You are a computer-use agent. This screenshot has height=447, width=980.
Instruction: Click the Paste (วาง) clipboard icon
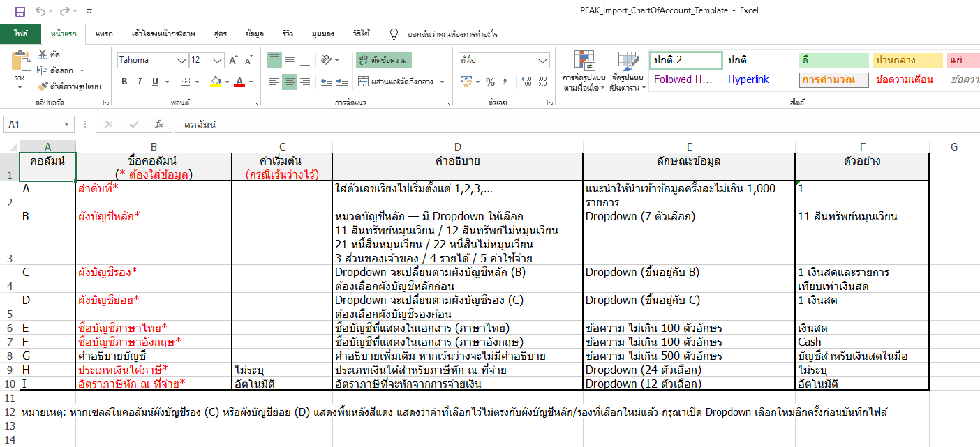click(20, 61)
